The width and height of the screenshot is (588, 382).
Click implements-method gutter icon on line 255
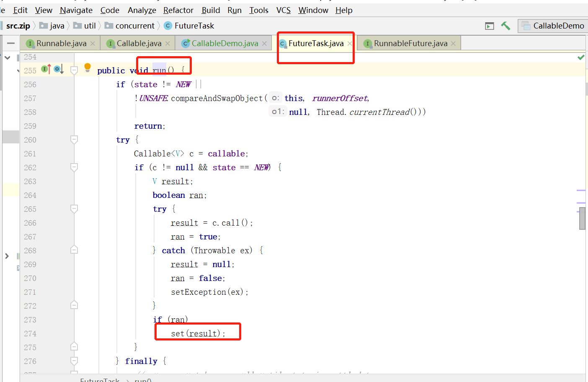46,69
